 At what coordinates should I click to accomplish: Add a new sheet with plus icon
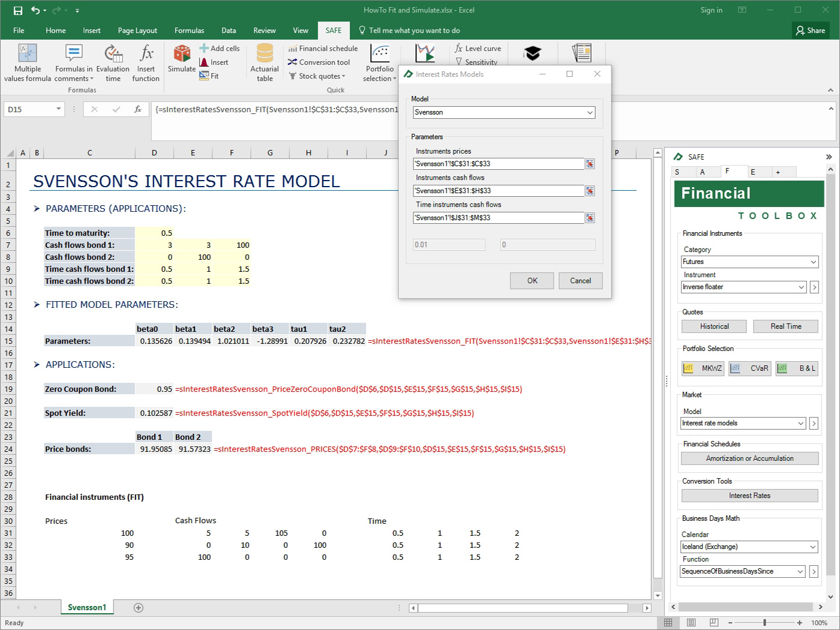[x=139, y=608]
